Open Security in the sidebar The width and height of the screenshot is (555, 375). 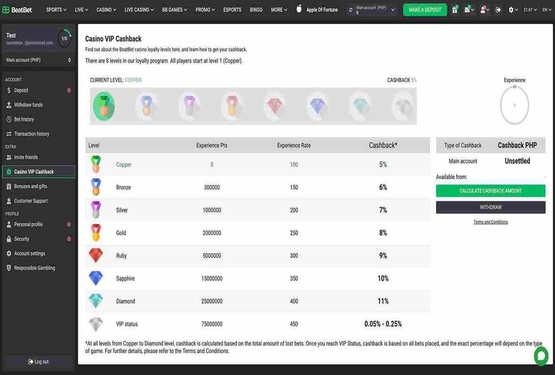[38, 239]
